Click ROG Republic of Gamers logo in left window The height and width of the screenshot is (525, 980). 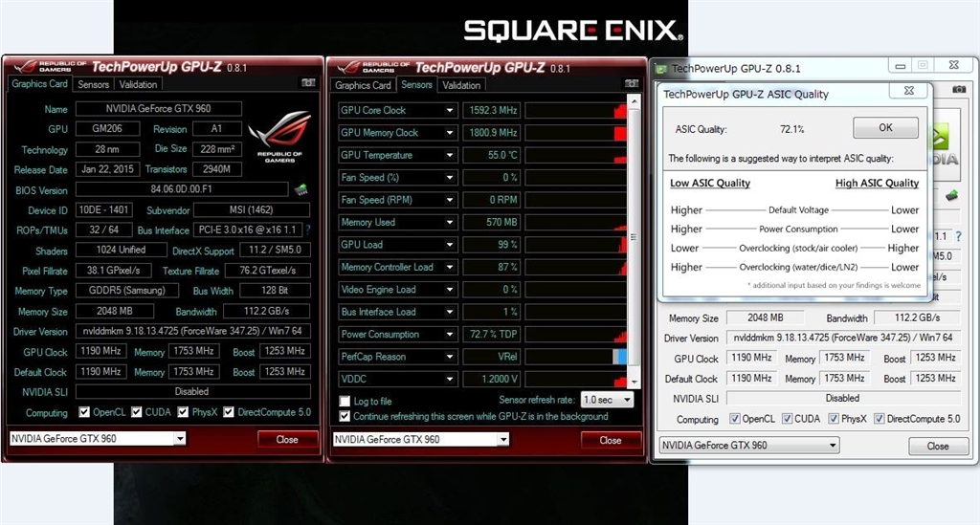[x=279, y=136]
